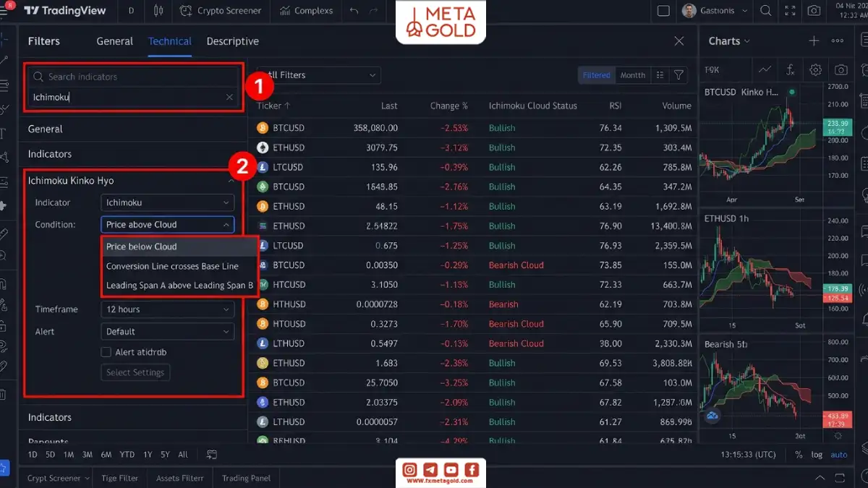Image resolution: width=868 pixels, height=488 pixels.
Task: Click the 358,080.00 last price cell
Action: 375,128
